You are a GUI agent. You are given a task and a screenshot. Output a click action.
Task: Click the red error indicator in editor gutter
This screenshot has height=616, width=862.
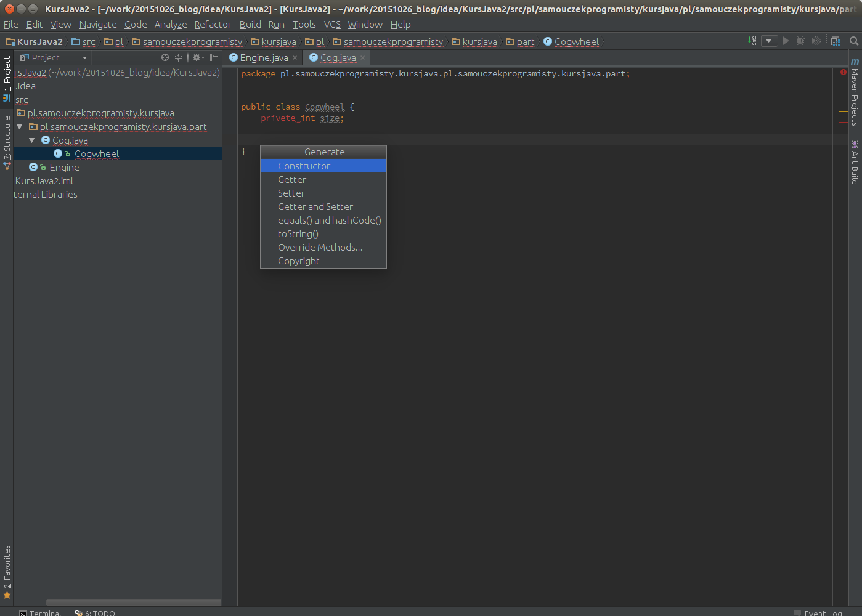843,72
